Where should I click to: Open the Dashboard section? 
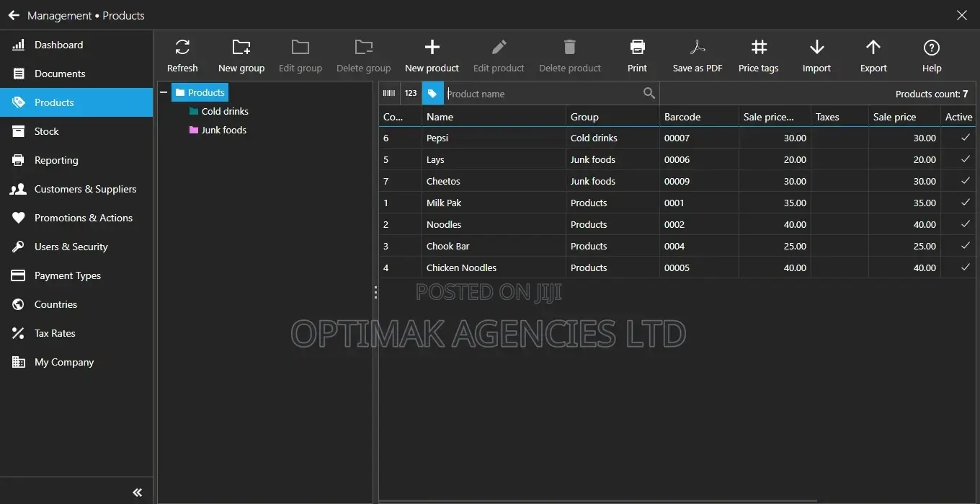[x=76, y=45]
